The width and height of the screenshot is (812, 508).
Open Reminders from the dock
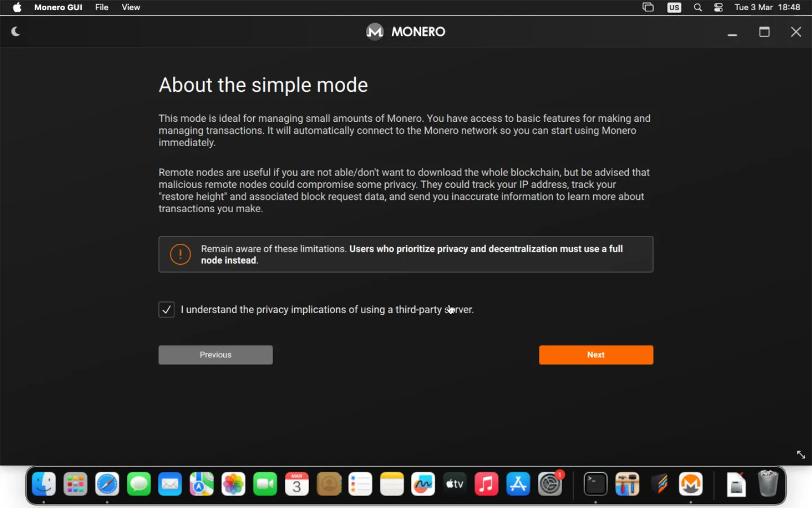pyautogui.click(x=360, y=484)
